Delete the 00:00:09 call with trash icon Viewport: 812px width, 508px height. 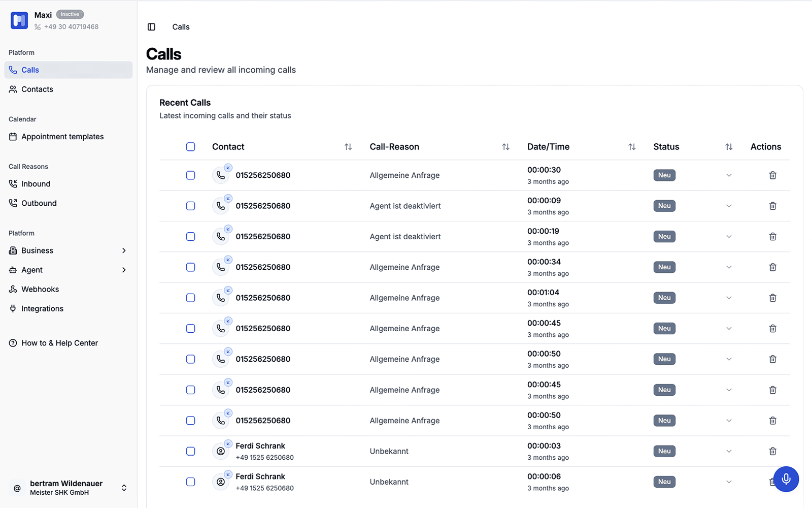point(772,206)
